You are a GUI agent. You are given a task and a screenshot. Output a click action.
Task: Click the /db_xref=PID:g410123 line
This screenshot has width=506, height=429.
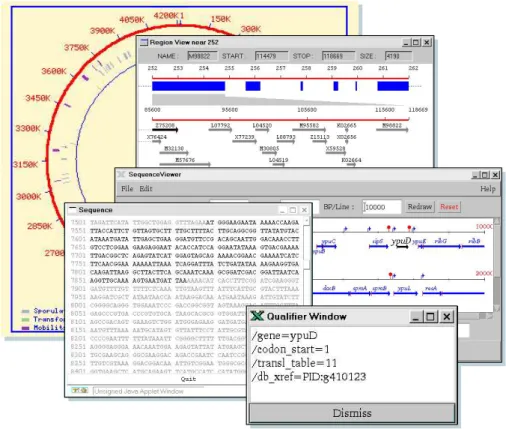(309, 377)
